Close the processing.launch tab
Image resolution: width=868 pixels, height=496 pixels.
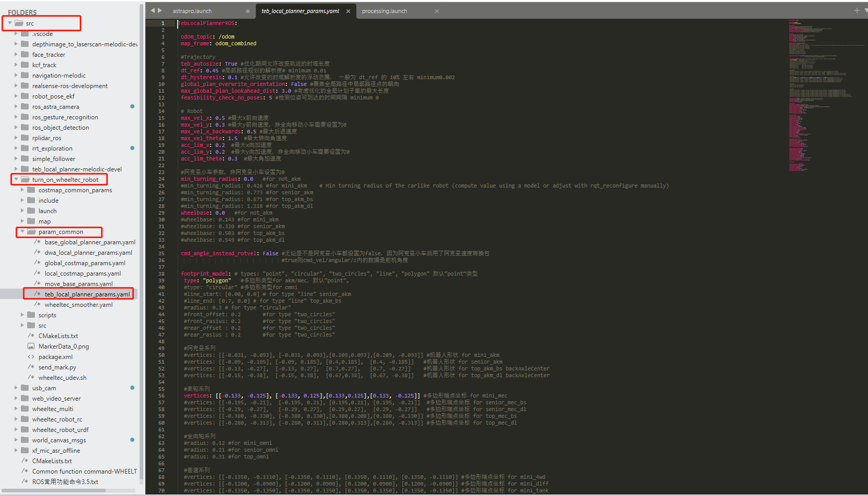pos(437,11)
